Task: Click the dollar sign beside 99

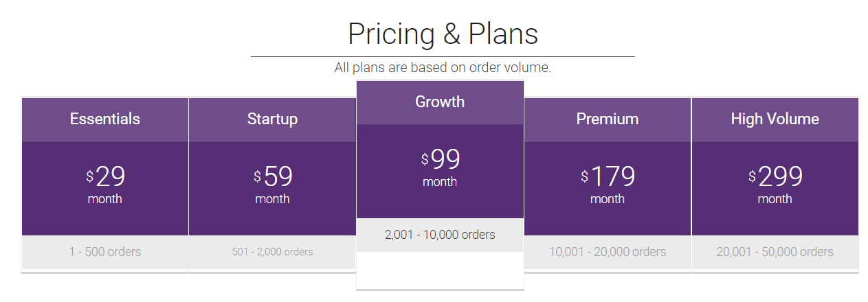Action: (x=425, y=159)
